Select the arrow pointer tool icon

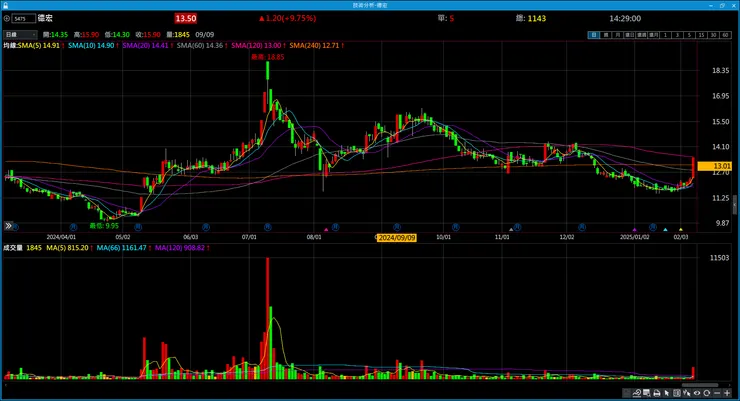click(666, 393)
